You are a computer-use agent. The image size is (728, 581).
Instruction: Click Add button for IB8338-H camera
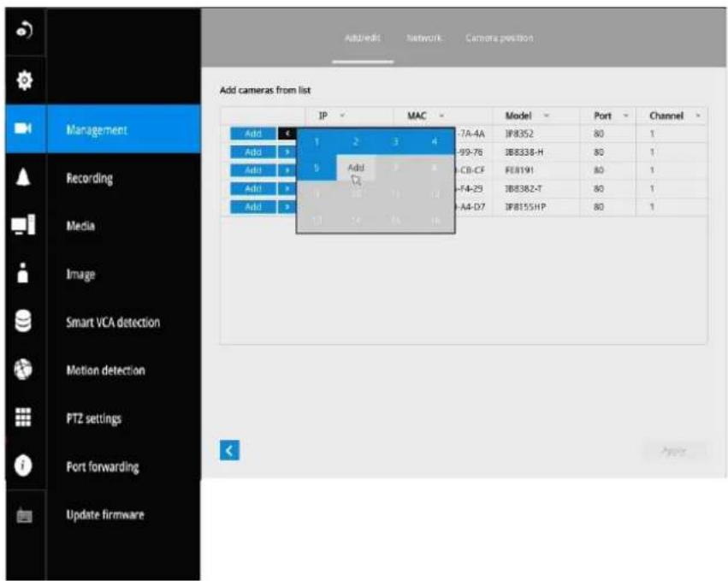(253, 151)
